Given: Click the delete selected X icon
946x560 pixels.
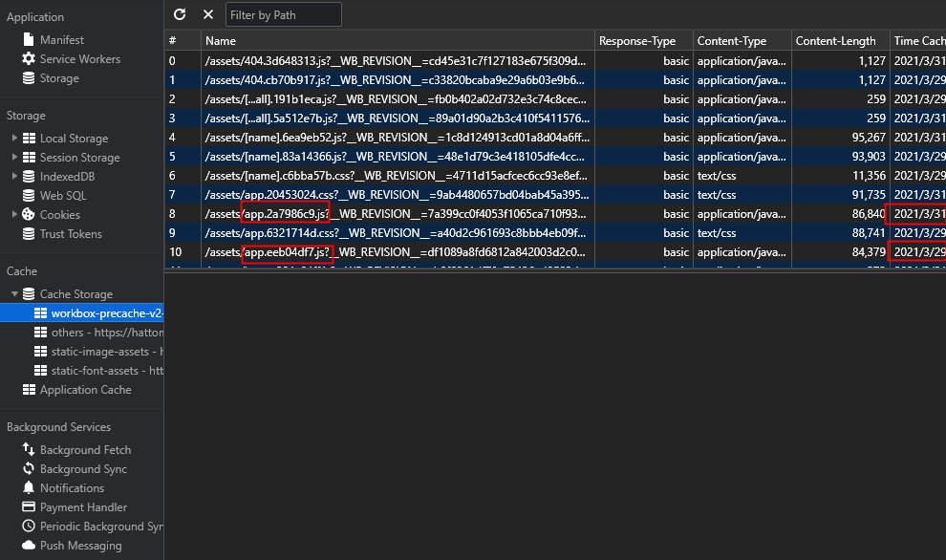Looking at the screenshot, I should tap(208, 14).
